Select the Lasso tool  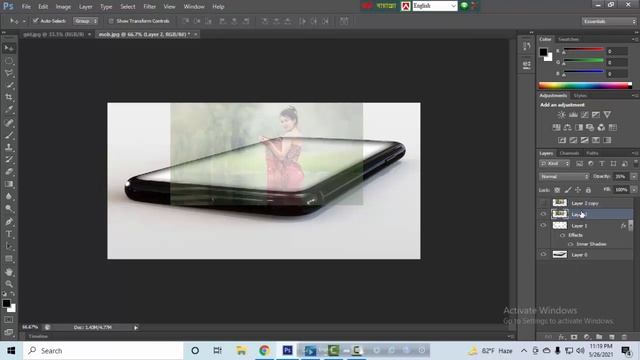[x=9, y=73]
